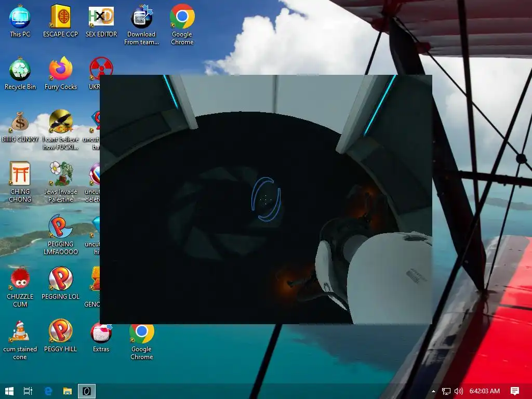Screen dimensions: 532x399
Task: Open the network status tray icon
Action: pyautogui.click(x=446, y=391)
